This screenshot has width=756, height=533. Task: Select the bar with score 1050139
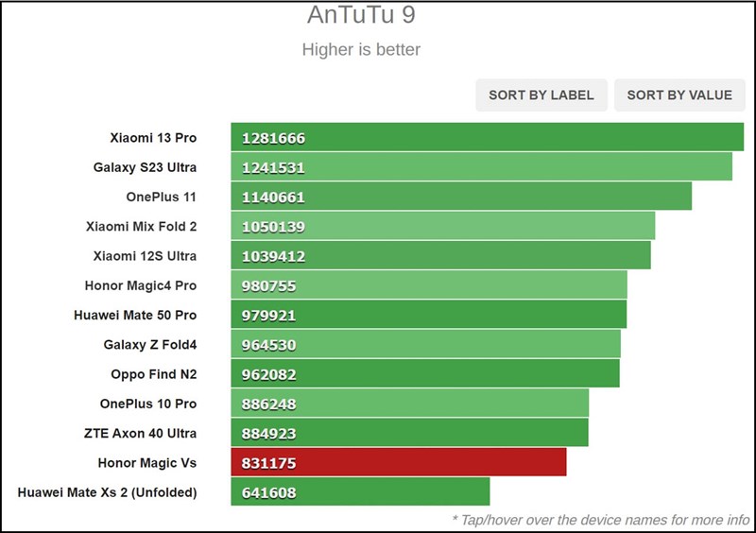coord(443,226)
